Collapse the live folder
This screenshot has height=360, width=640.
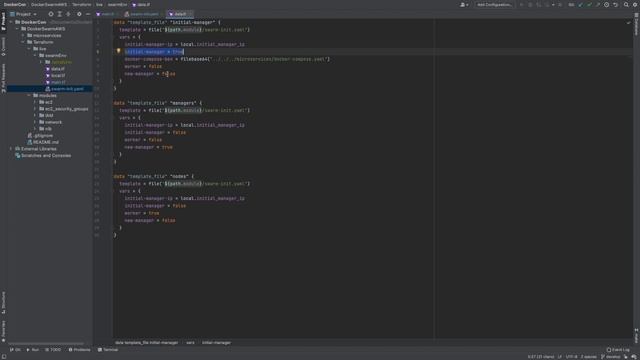click(x=29, y=49)
